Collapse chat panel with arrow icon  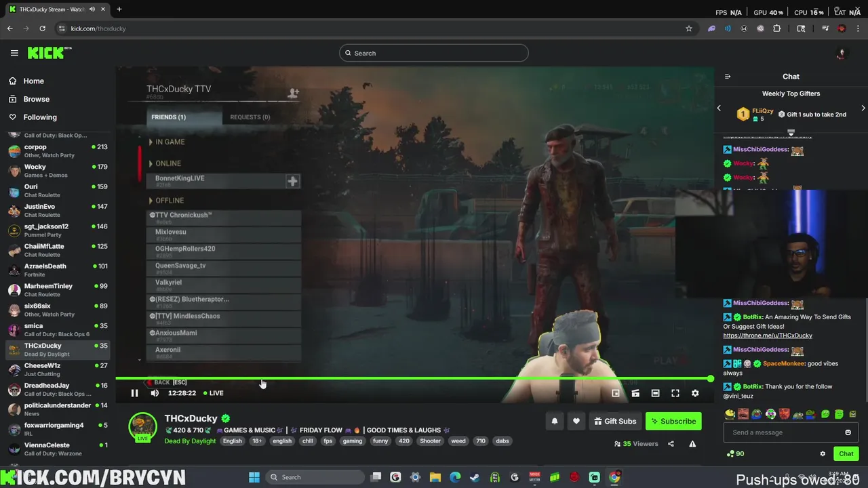click(x=728, y=77)
